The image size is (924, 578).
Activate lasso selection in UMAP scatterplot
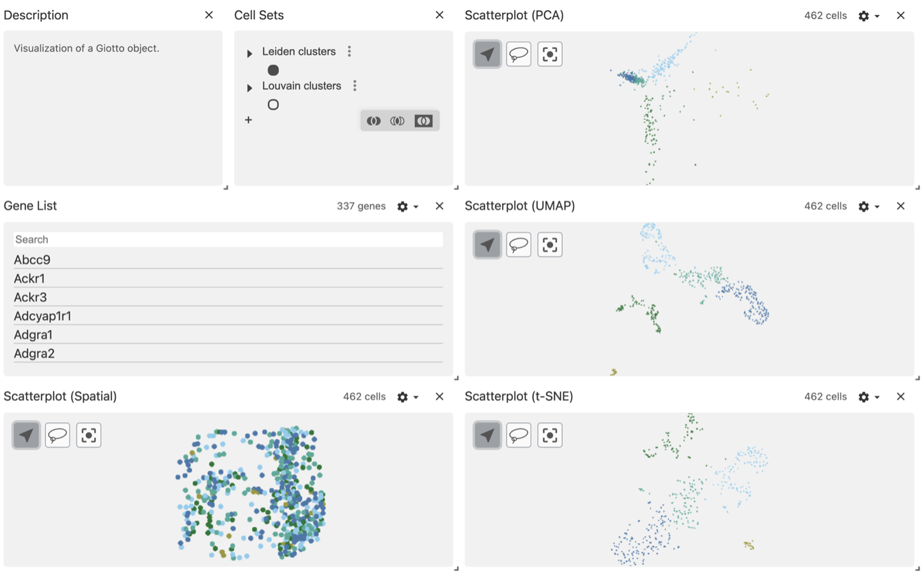pos(519,245)
